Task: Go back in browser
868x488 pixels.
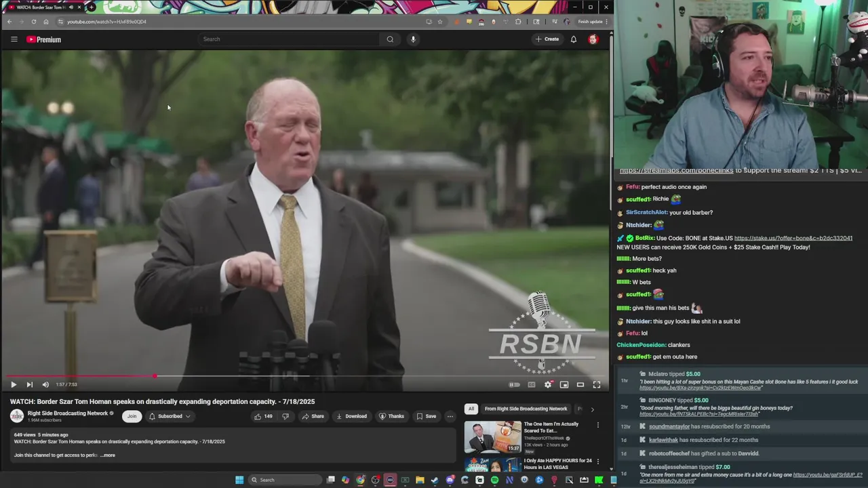Action: pyautogui.click(x=9, y=22)
